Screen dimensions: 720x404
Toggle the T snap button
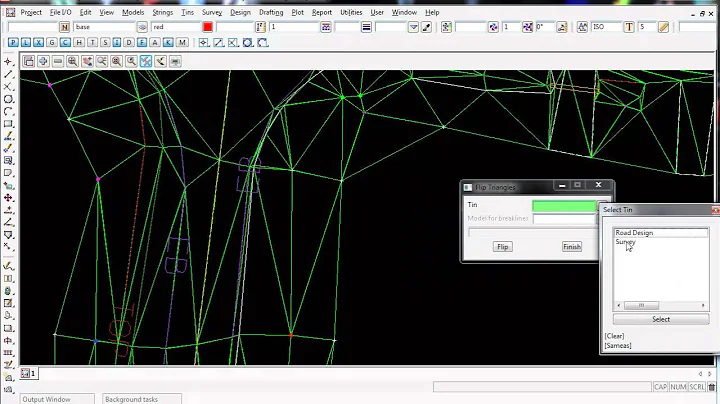[92, 43]
